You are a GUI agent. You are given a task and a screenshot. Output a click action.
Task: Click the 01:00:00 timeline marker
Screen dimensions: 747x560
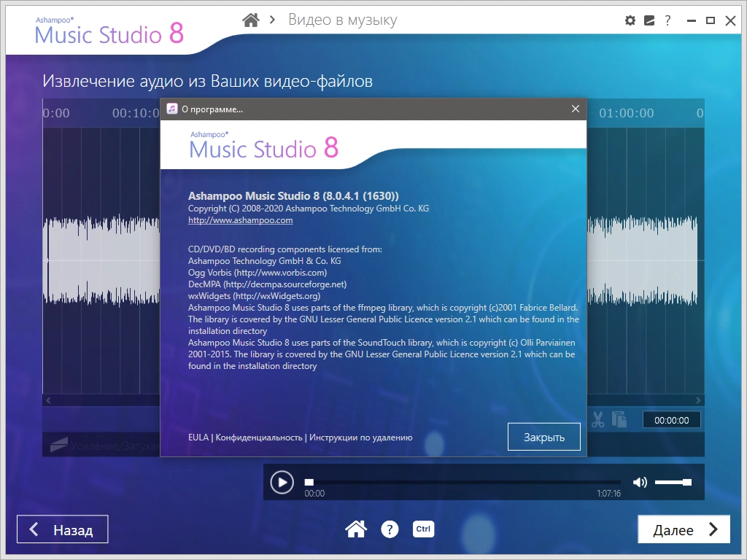tap(626, 113)
